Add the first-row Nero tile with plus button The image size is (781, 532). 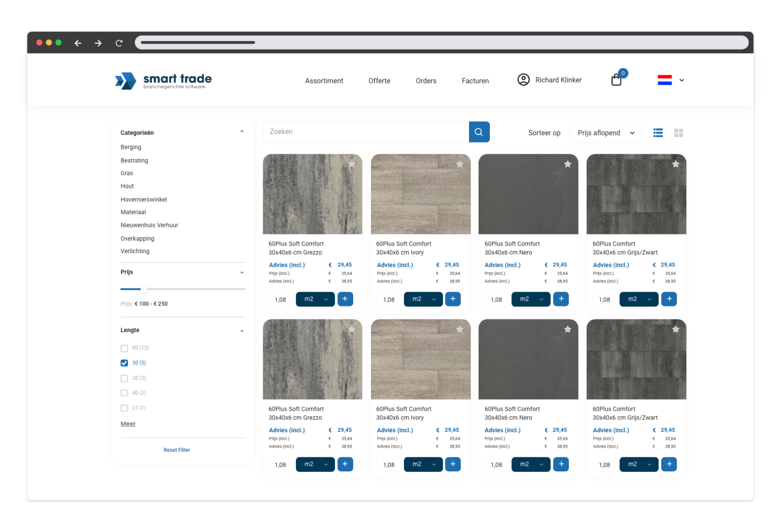pos(561,299)
